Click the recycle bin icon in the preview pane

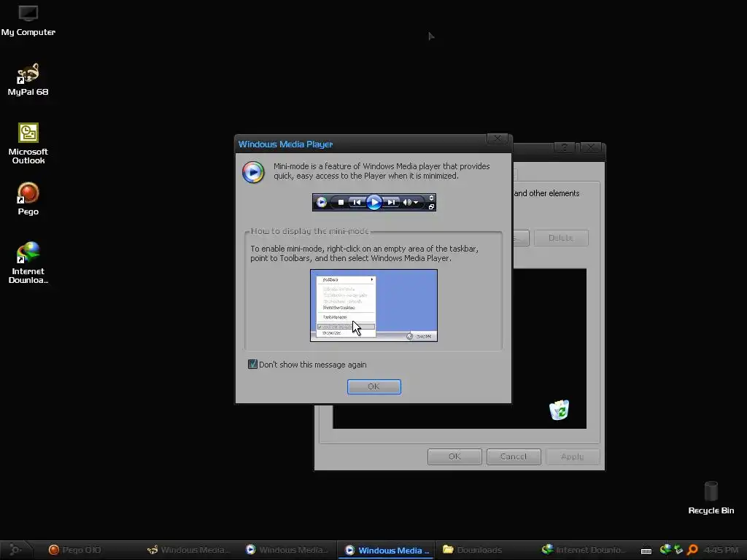[x=560, y=410]
